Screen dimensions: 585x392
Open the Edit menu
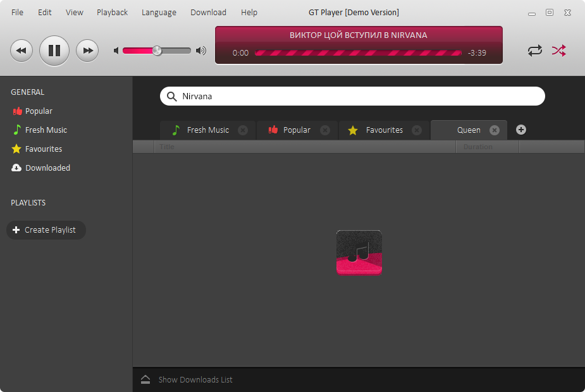(44, 12)
